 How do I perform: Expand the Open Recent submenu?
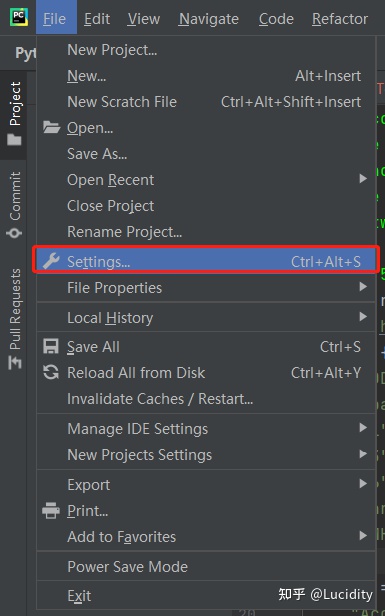206,180
